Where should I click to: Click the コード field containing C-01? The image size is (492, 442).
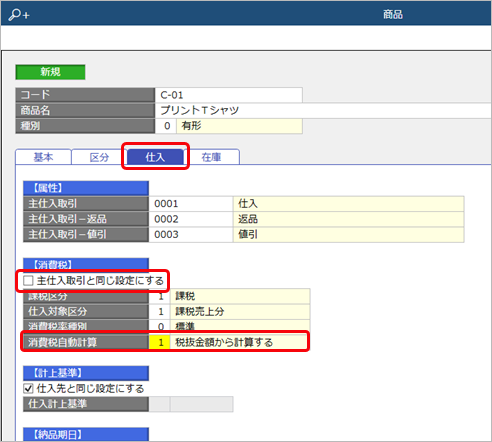click(229, 95)
